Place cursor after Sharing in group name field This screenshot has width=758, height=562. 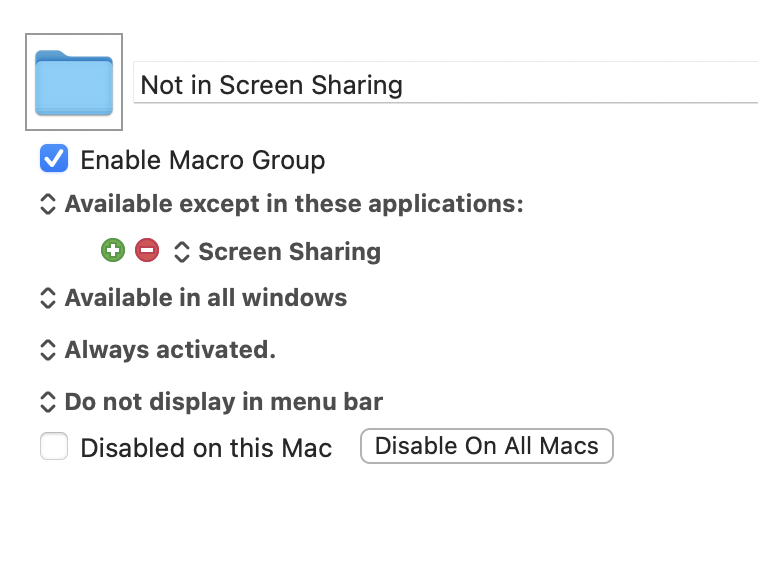[404, 85]
